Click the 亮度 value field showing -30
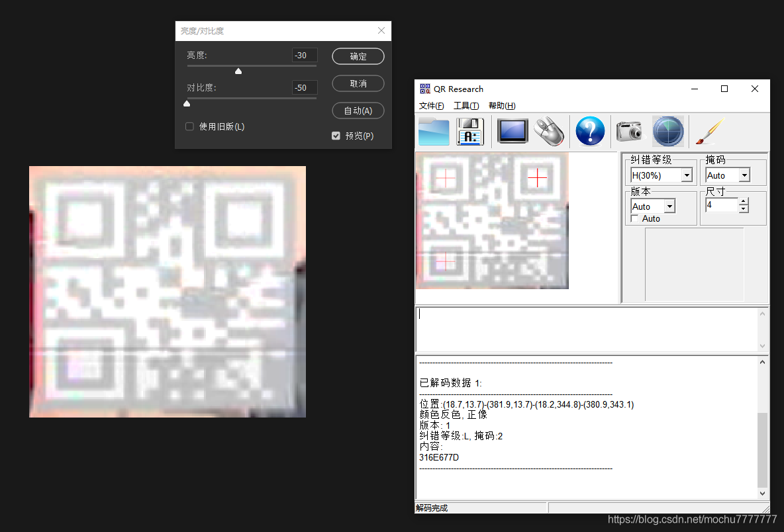The height and width of the screenshot is (532, 784). [x=305, y=56]
